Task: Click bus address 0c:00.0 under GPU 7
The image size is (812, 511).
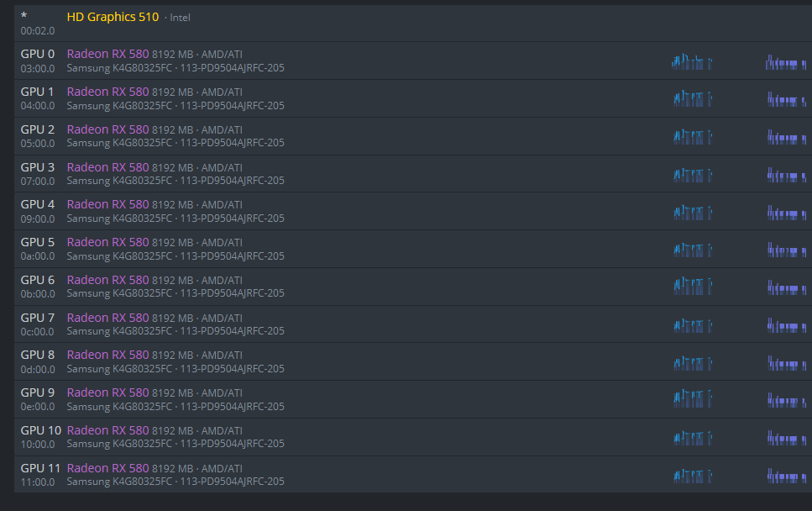Action: click(38, 331)
